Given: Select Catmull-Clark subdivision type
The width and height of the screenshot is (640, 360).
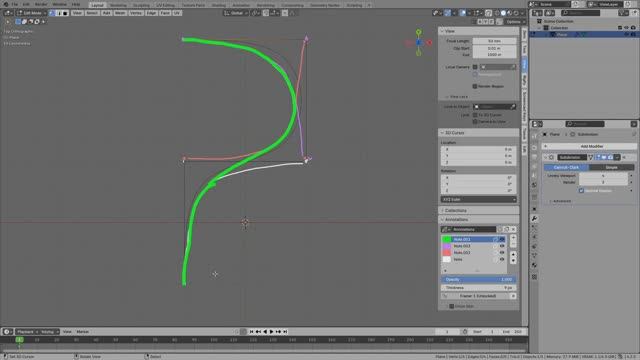Looking at the screenshot, I should (x=566, y=167).
